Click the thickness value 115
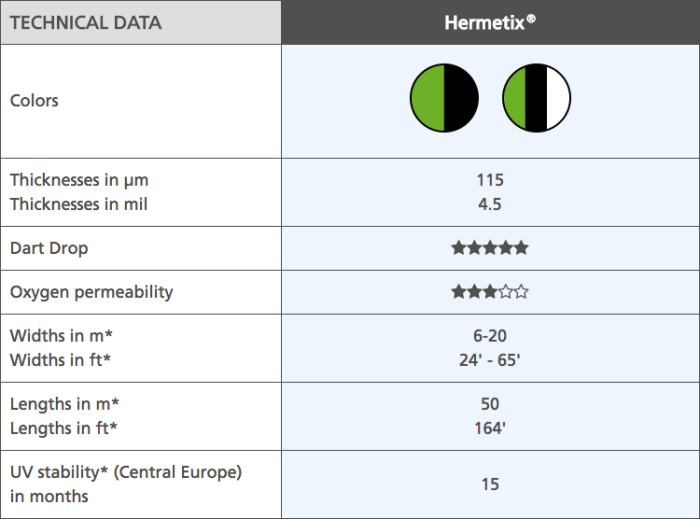This screenshot has height=519, width=700. 490,180
